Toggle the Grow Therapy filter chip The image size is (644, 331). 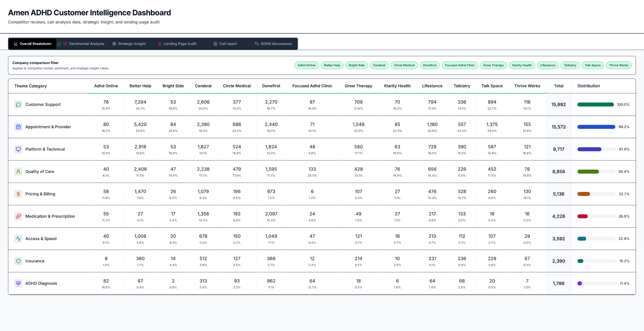(493, 65)
